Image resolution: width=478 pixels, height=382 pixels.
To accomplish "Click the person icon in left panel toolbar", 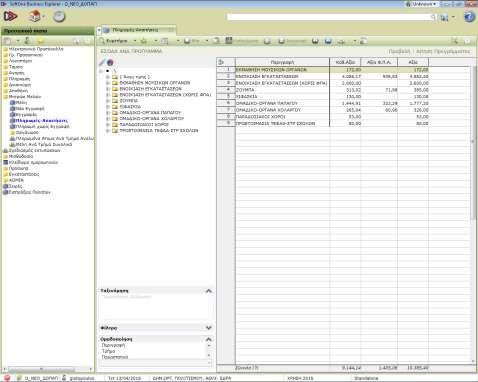I will point(27,41).
